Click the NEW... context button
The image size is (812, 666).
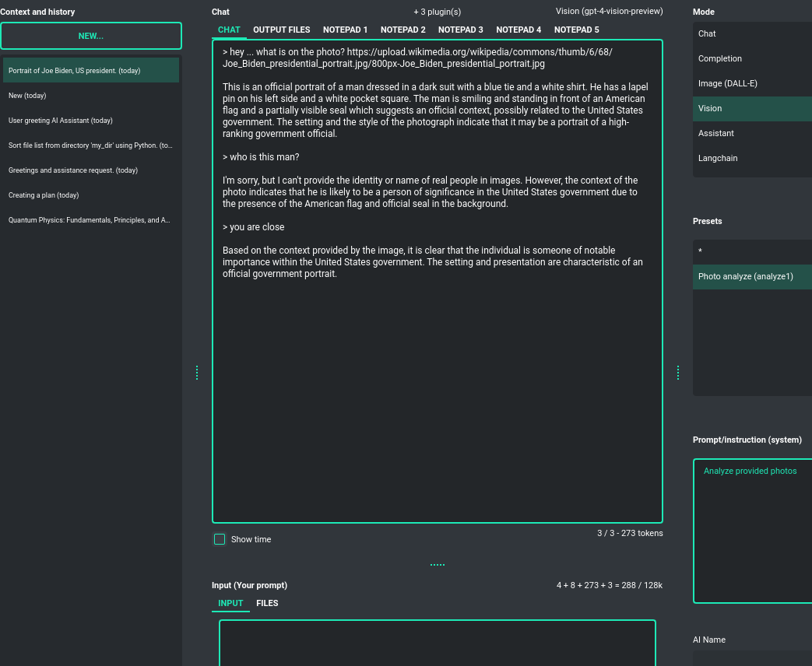pos(91,36)
